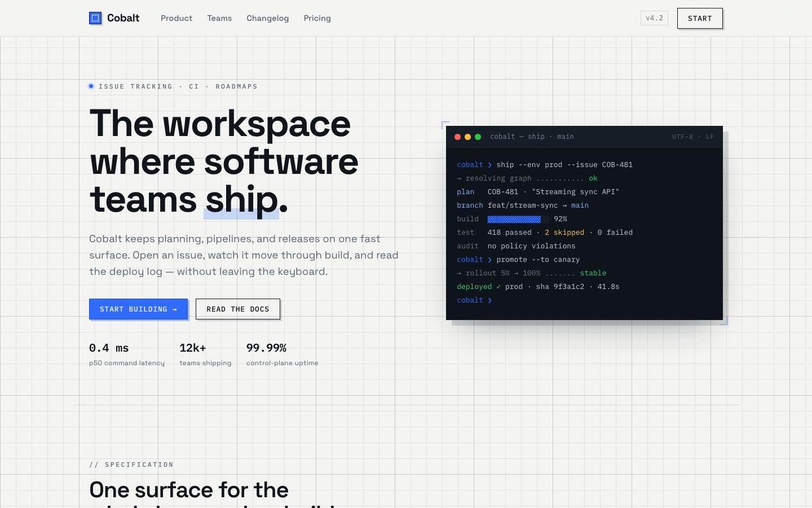Open the Teams nav link

219,18
